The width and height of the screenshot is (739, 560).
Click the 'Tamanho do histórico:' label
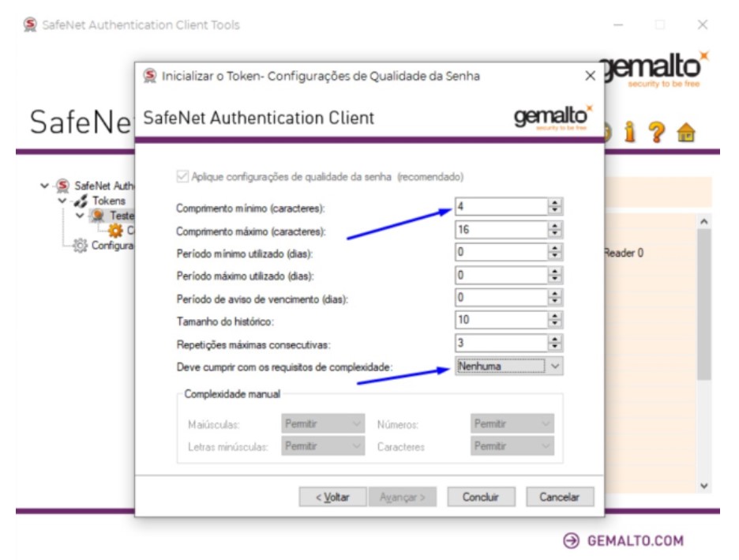click(225, 321)
